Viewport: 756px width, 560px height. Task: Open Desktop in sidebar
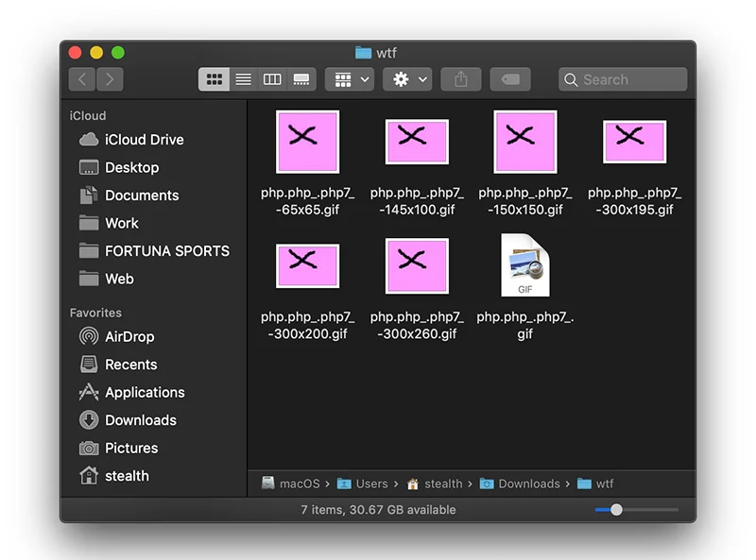coord(119,167)
